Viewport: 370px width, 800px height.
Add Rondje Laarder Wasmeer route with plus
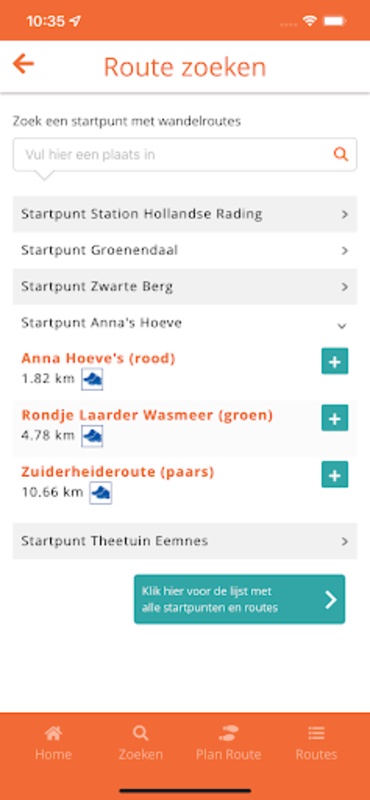pos(334,418)
